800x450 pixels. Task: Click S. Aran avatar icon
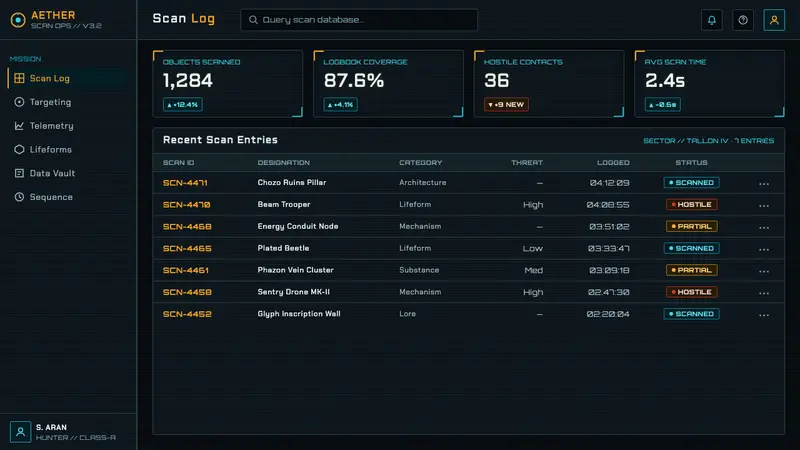tap(20, 432)
